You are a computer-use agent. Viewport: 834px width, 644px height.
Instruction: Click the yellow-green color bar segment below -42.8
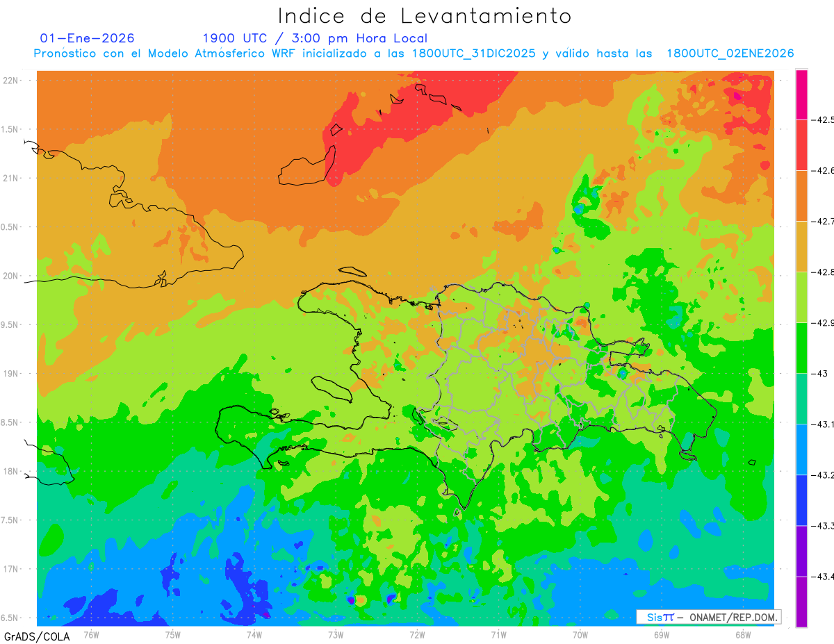click(801, 297)
